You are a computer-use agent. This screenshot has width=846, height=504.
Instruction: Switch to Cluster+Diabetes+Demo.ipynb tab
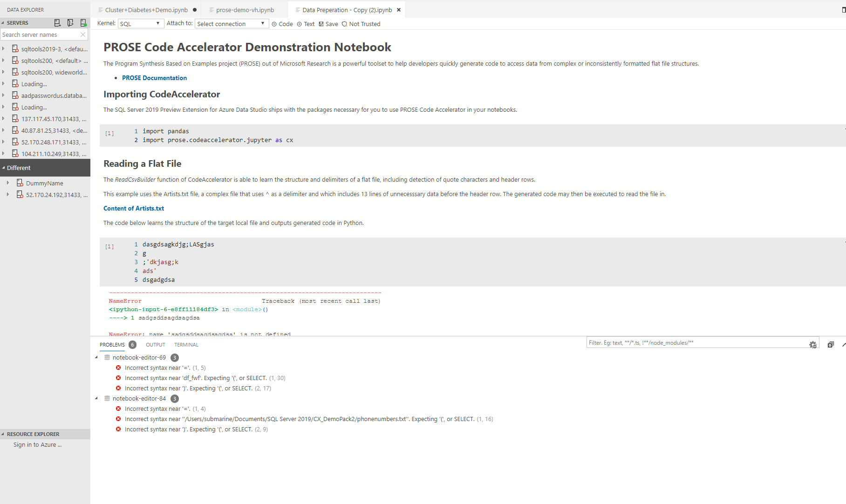[146, 10]
